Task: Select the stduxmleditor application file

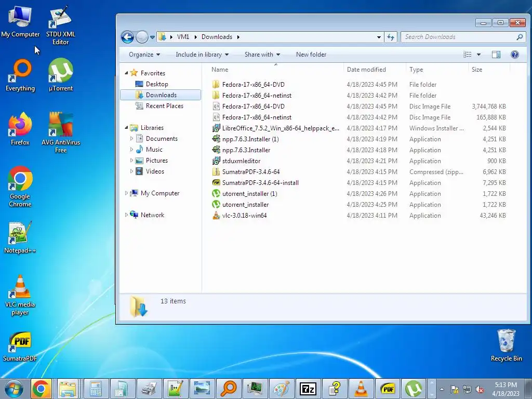Action: tap(359, 161)
